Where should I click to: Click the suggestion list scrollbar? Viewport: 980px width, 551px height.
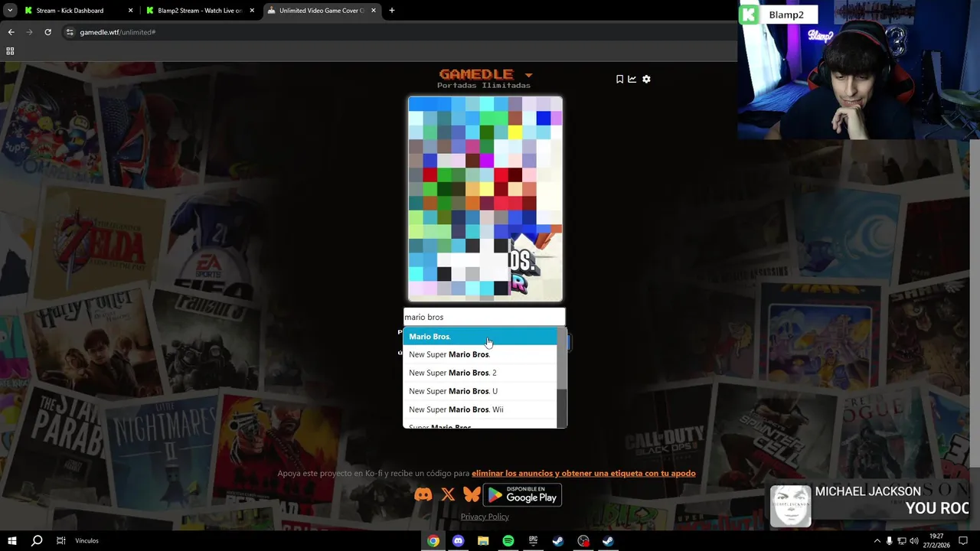point(562,377)
